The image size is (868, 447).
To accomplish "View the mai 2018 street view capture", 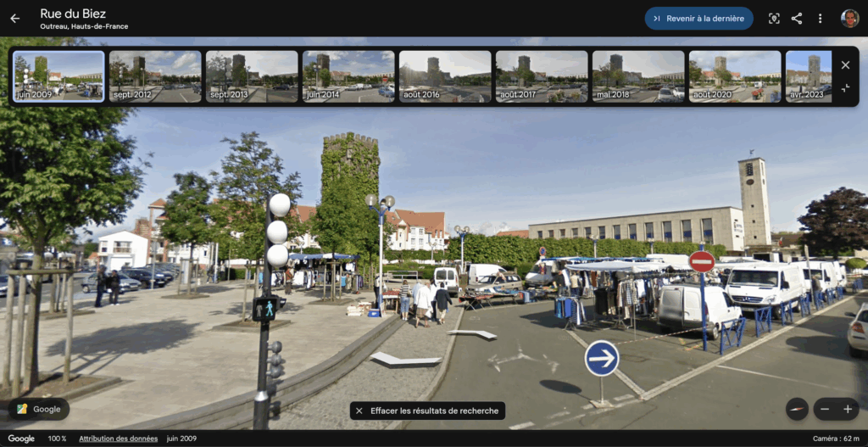I will [x=638, y=76].
